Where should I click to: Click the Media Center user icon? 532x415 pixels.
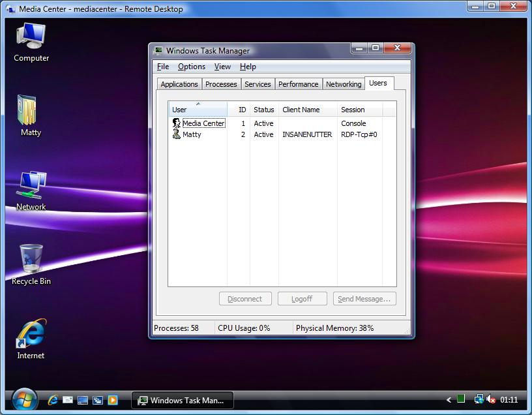tap(177, 123)
